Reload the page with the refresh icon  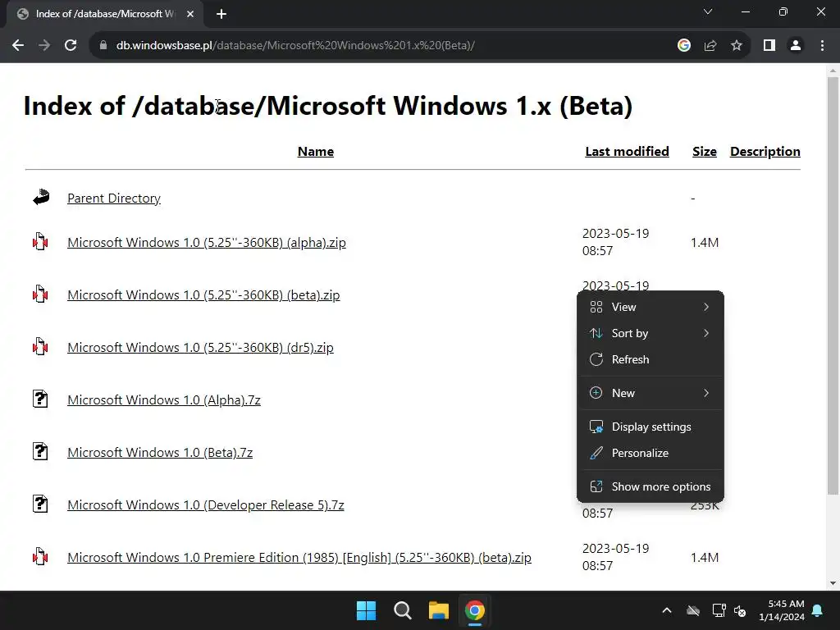pyautogui.click(x=71, y=46)
